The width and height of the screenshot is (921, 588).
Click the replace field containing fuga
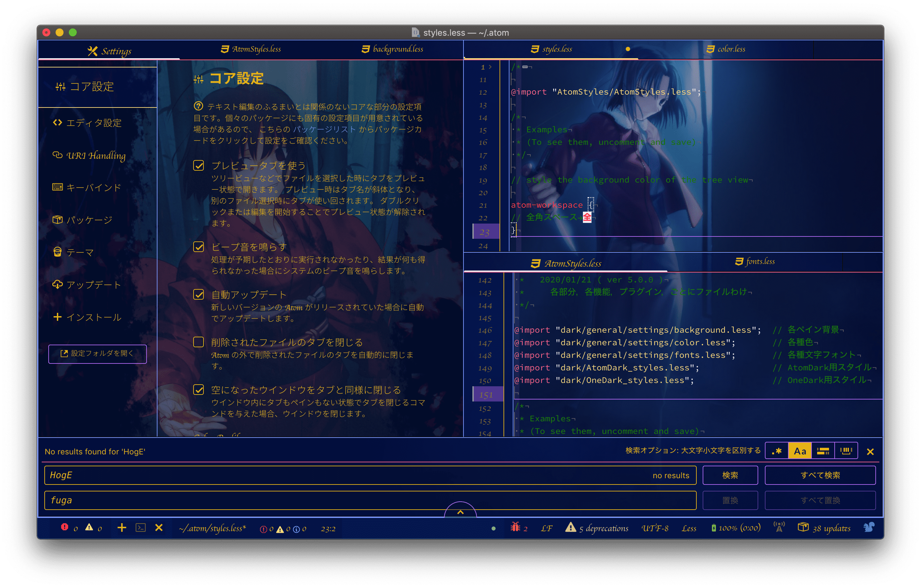pyautogui.click(x=370, y=500)
